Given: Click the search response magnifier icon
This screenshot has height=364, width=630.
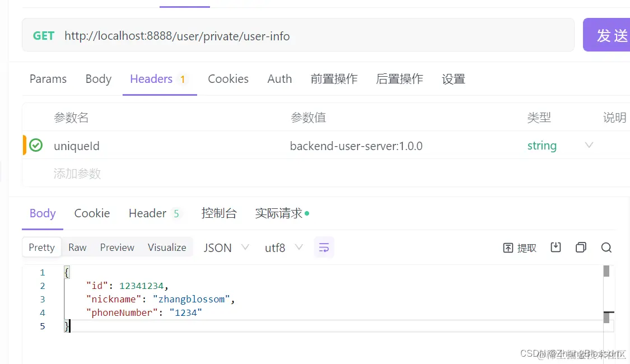Looking at the screenshot, I should [606, 248].
